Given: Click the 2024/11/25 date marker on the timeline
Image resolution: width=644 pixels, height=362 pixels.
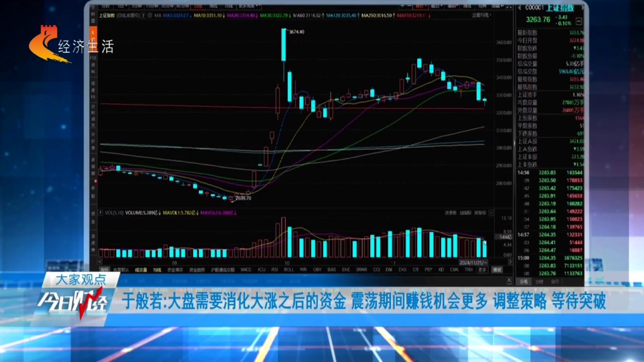Looking at the screenshot, I should click(473, 263).
